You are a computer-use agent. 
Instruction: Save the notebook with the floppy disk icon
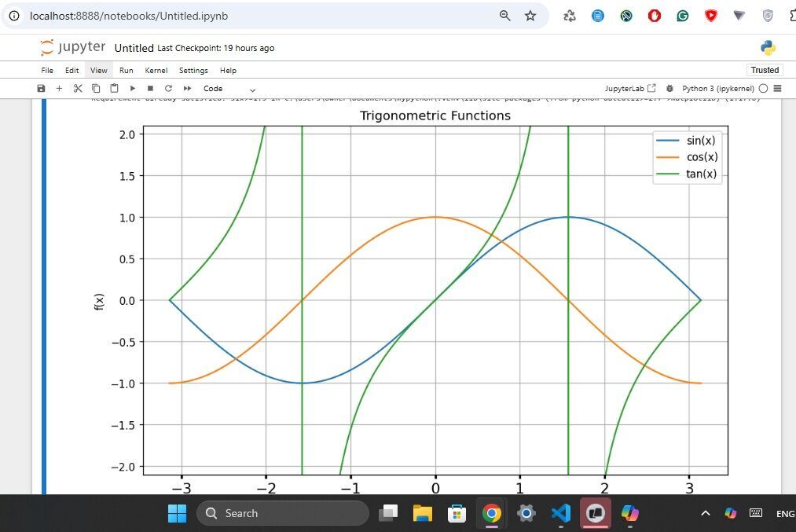point(41,89)
